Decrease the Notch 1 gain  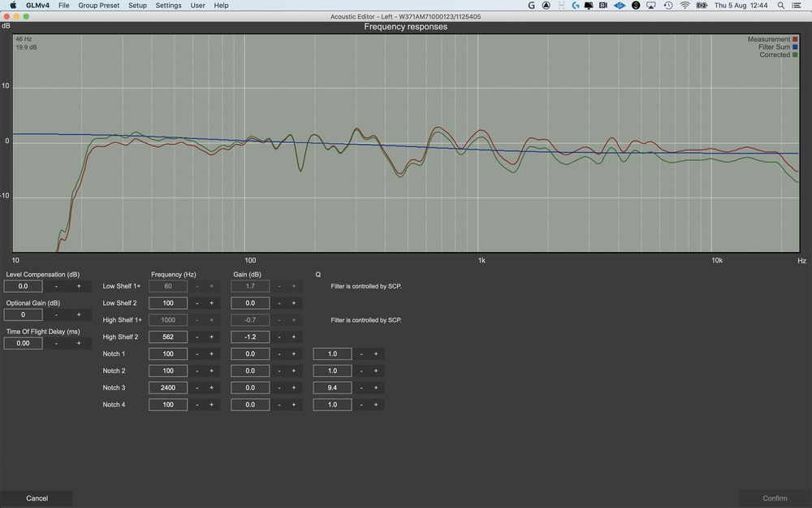(x=279, y=354)
